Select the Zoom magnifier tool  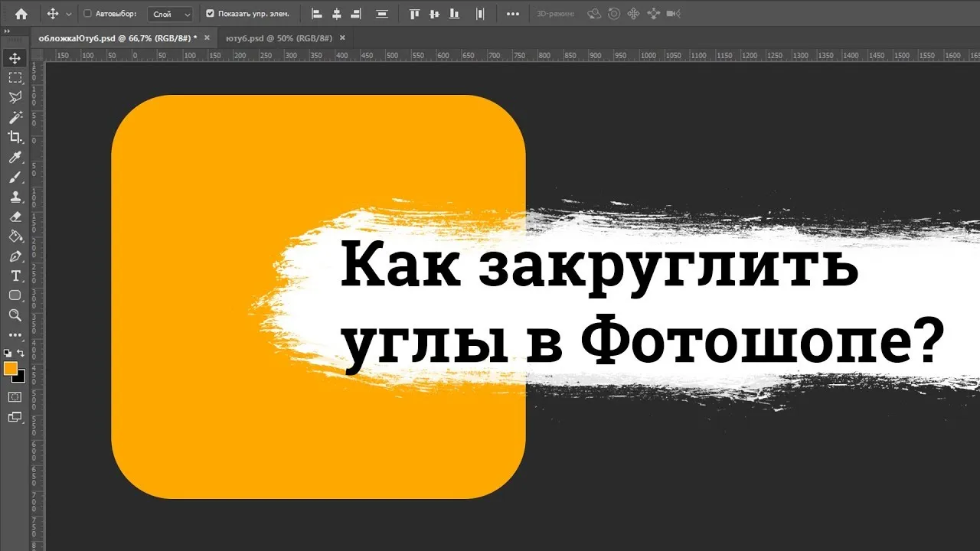coord(15,315)
